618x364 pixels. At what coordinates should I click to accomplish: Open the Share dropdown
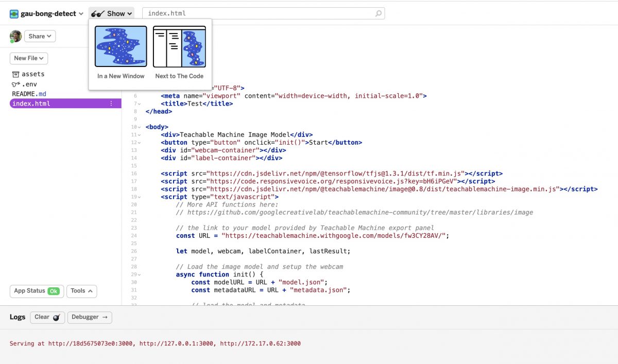point(40,36)
